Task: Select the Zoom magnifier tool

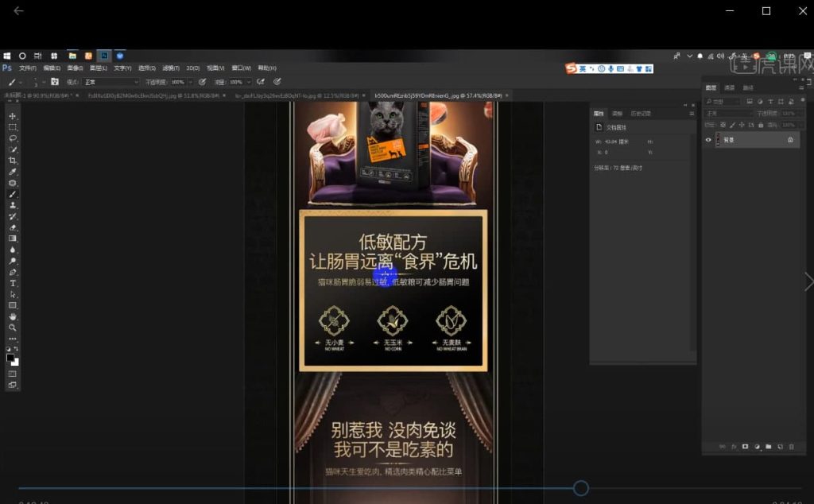Action: point(13,328)
